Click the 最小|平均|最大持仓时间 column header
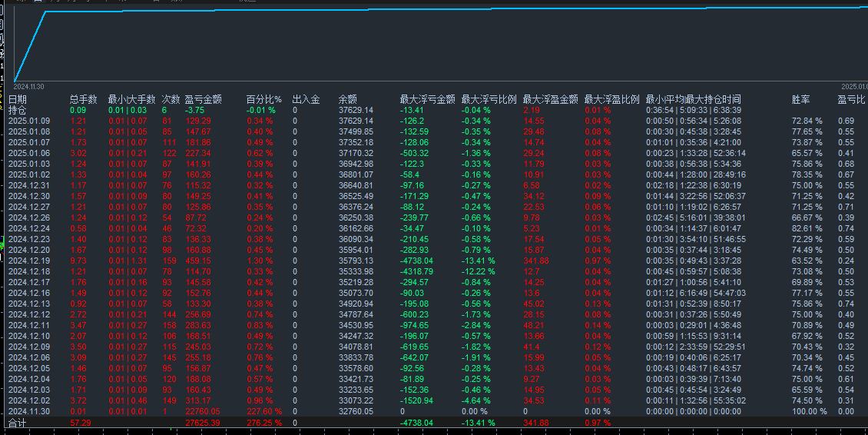The width and height of the screenshot is (868, 435). click(693, 99)
